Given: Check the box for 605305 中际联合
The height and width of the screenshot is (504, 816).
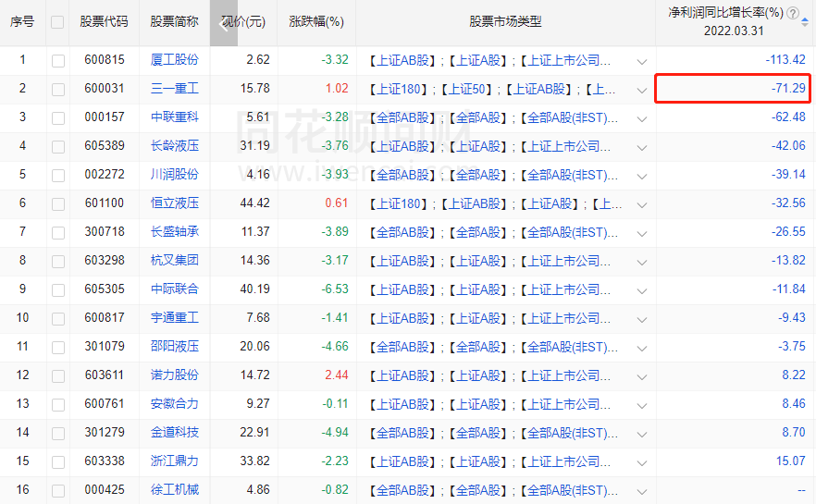Looking at the screenshot, I should coord(58,289).
